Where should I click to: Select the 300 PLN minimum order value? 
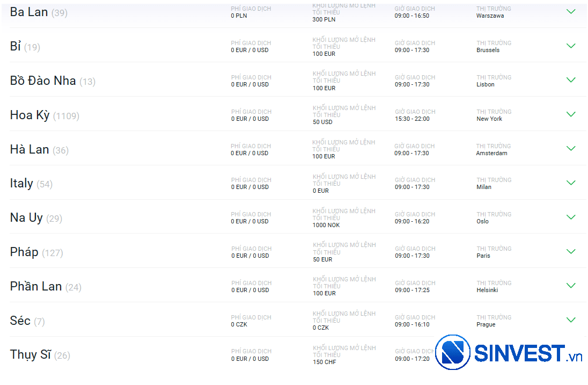coord(324,19)
